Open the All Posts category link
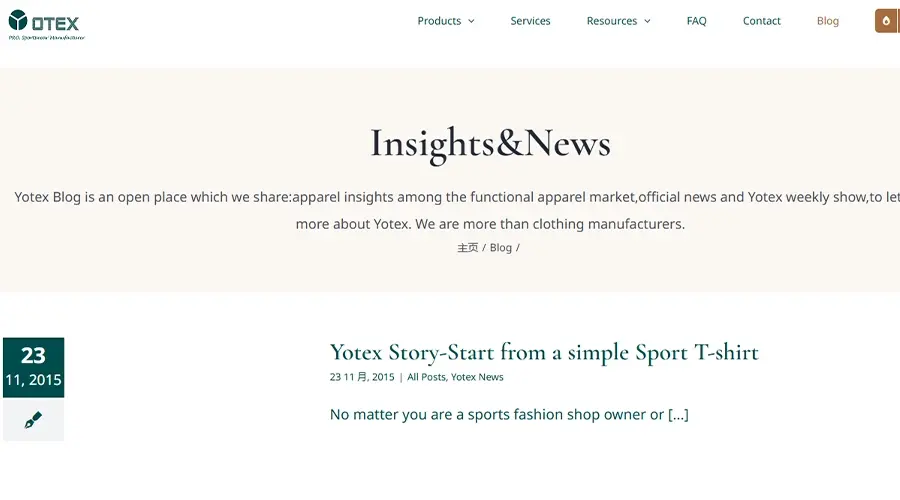The height and width of the screenshot is (500, 900). [x=426, y=377]
